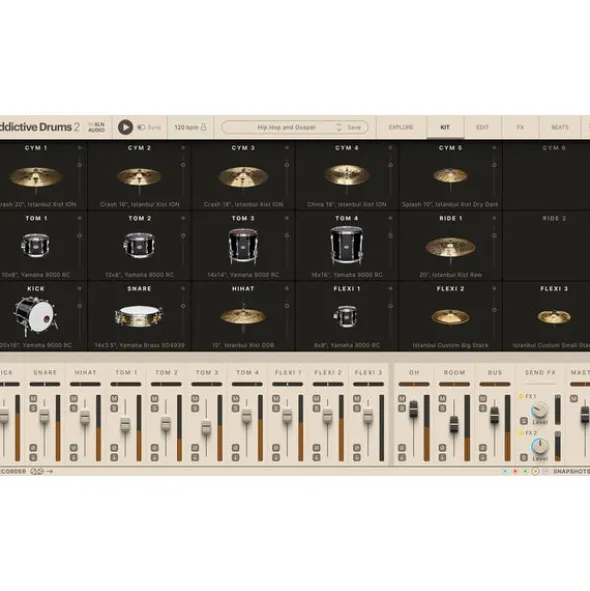Click the Save preset button
590x591 pixels.
pos(354,127)
